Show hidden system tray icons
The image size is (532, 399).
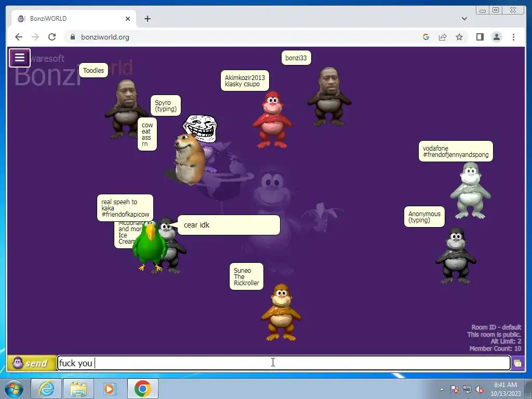pos(442,389)
